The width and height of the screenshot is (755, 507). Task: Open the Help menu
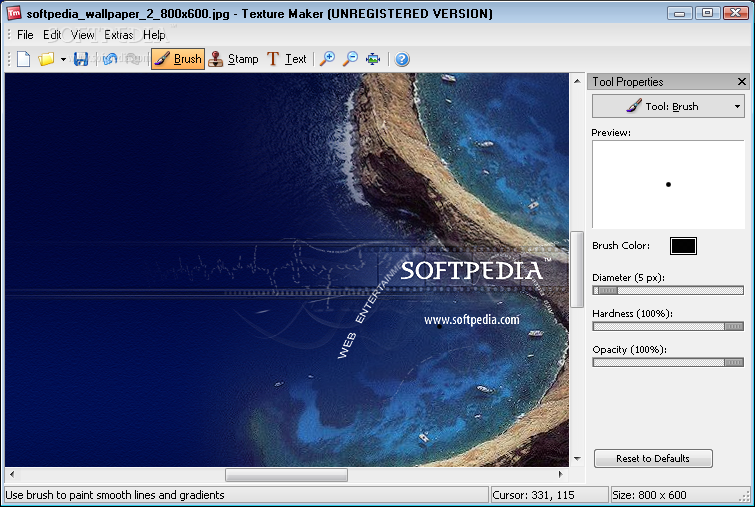point(154,35)
